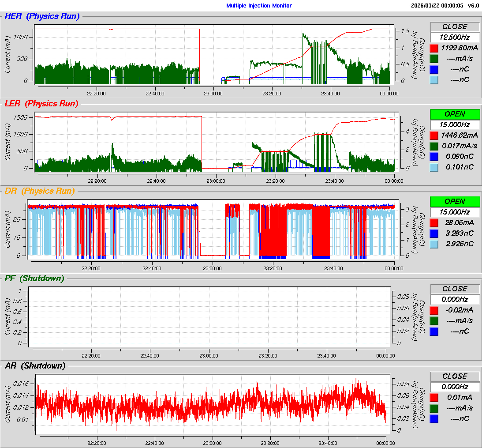482x448 pixels.
Task: Click the PF red current swatch
Action: (x=434, y=310)
